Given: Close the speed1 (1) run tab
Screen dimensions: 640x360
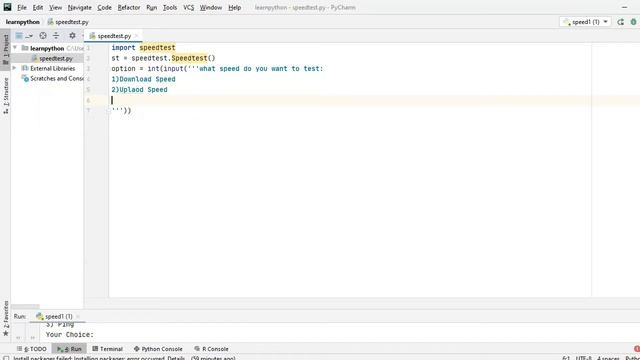Looking at the screenshot, I should coord(78,316).
